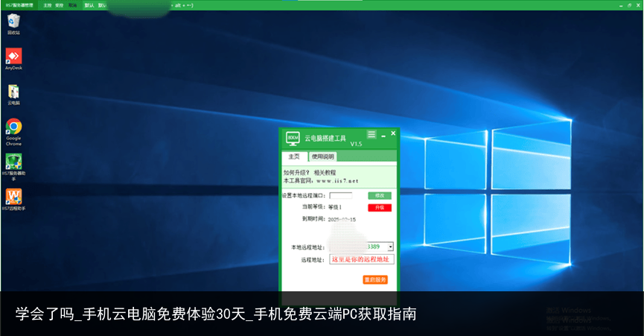Open the 云电脑 desktop shortcut

coord(13,92)
